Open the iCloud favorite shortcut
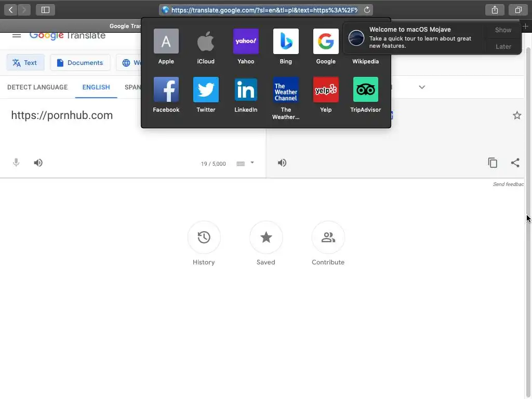 (x=206, y=41)
